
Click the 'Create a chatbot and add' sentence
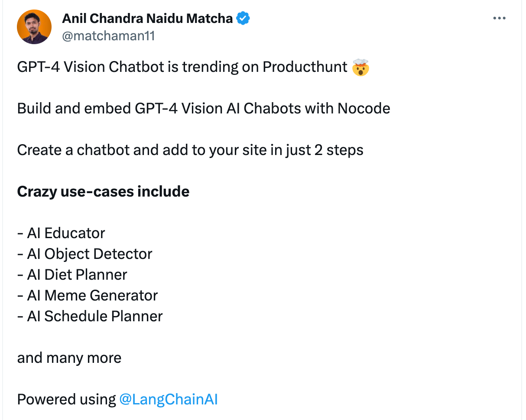190,150
